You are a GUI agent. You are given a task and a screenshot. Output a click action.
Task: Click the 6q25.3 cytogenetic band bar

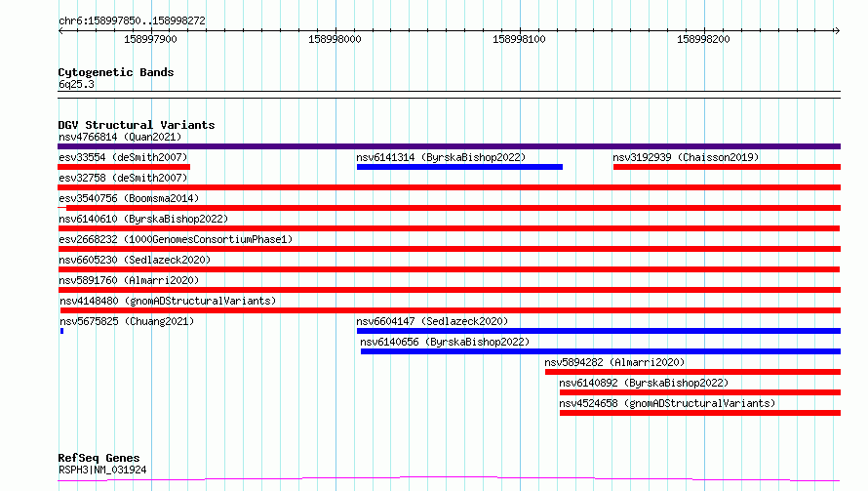click(x=449, y=95)
